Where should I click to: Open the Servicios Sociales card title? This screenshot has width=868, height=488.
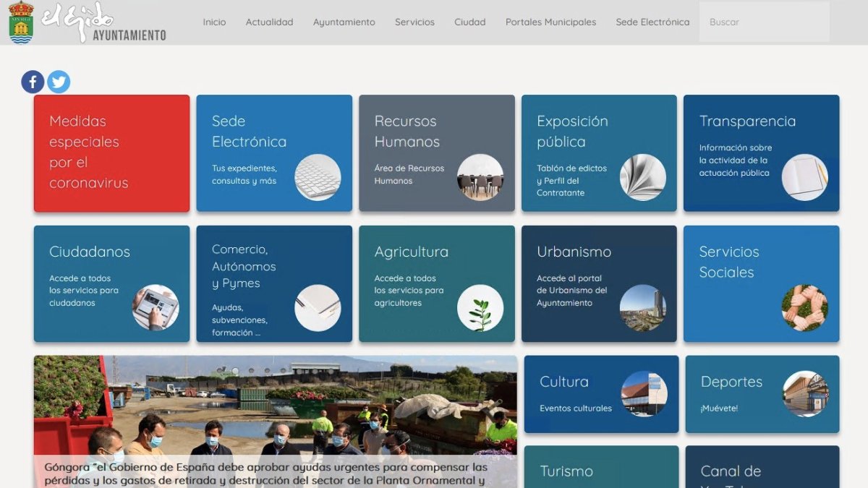[x=729, y=262]
